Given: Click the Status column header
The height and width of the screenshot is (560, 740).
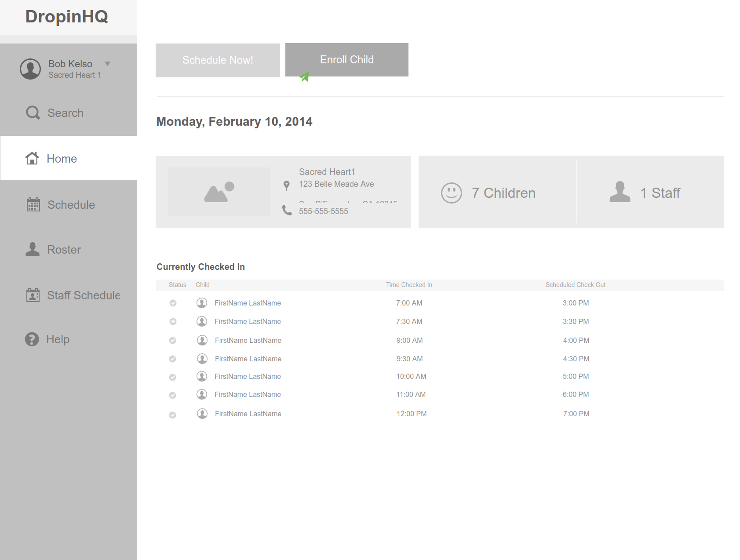Looking at the screenshot, I should (x=178, y=285).
